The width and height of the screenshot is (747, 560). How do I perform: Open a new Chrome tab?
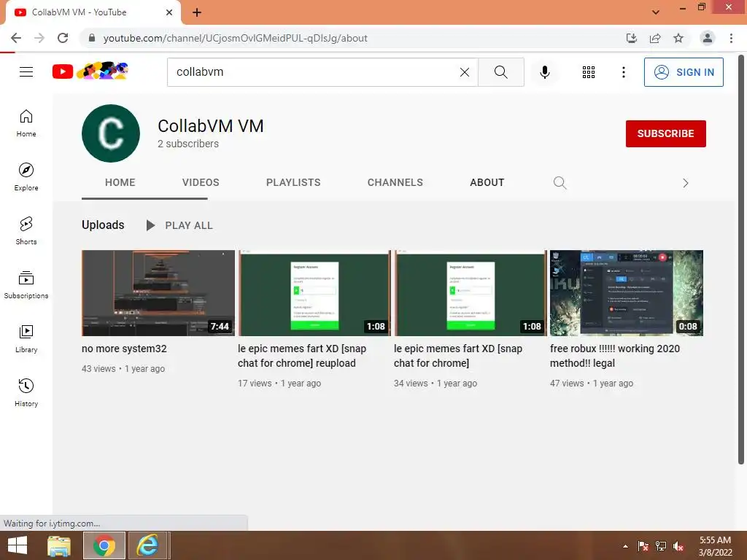(x=197, y=12)
